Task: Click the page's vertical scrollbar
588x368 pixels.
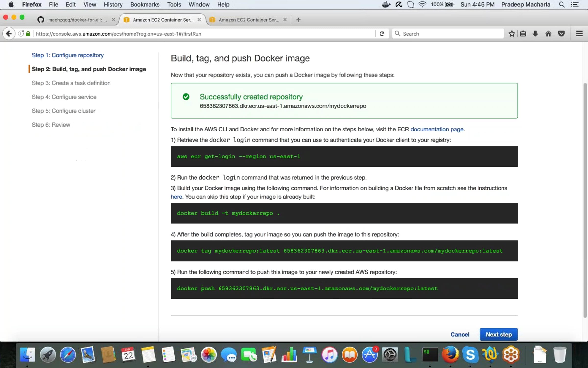Action: (585, 200)
